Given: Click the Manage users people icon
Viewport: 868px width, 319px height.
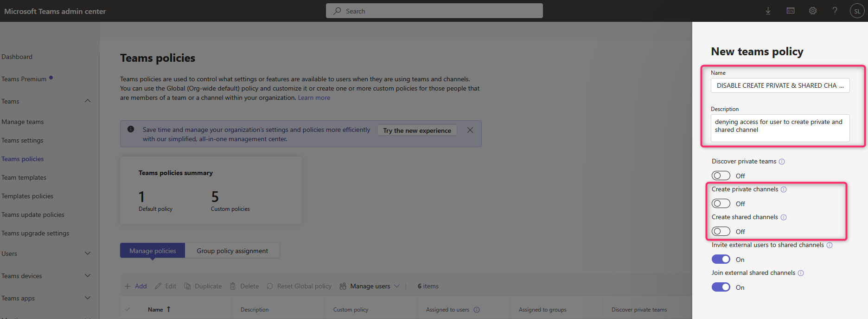Looking at the screenshot, I should point(343,286).
